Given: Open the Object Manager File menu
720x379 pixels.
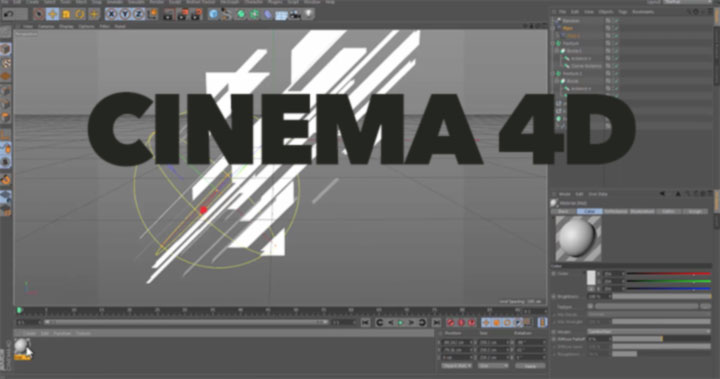Looking at the screenshot, I should [x=562, y=12].
